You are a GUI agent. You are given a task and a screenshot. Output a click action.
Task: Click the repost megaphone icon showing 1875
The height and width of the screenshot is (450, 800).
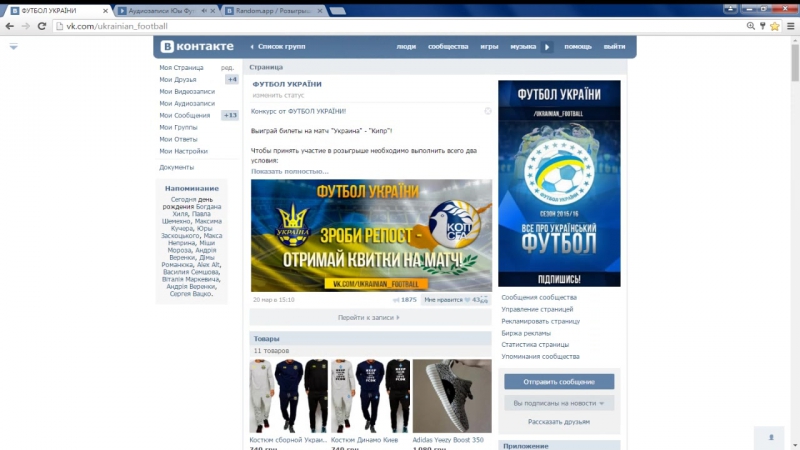[396, 300]
